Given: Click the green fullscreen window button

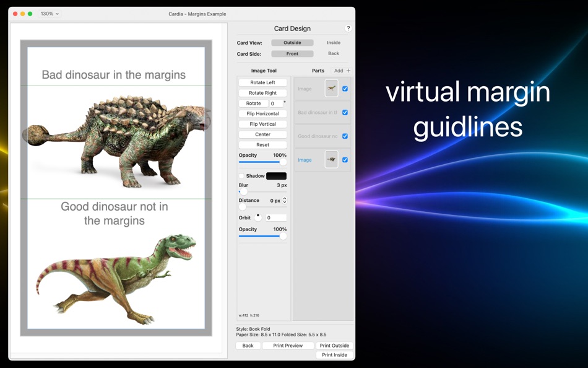Looking at the screenshot, I should [x=30, y=14].
